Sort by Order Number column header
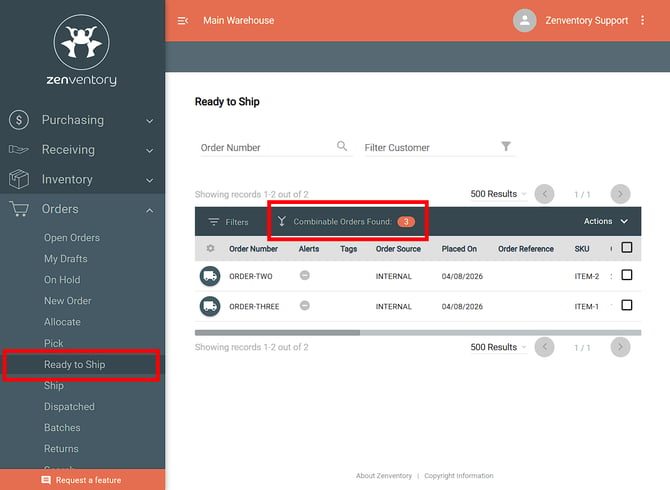The image size is (670, 490). click(x=253, y=249)
